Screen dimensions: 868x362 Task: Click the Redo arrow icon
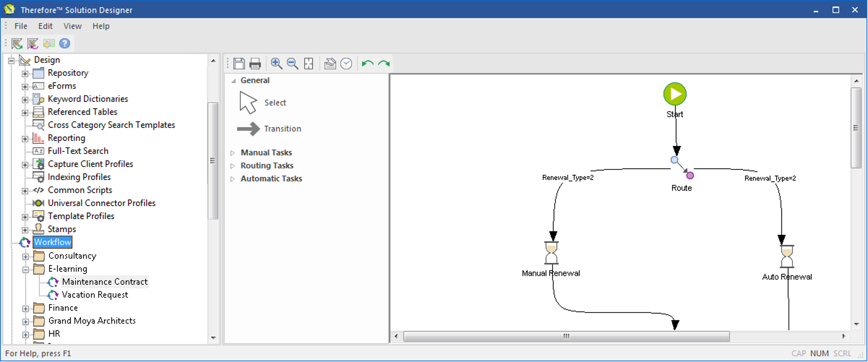pos(384,63)
